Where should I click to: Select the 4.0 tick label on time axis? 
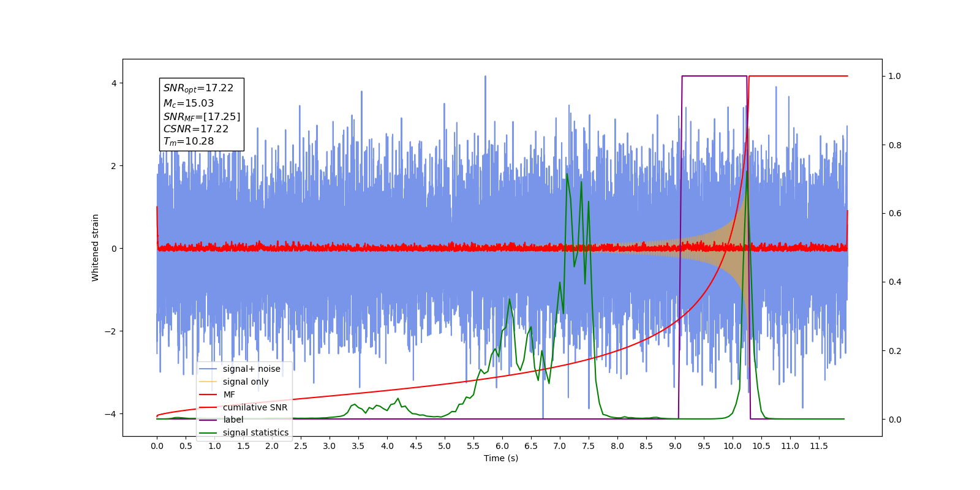387,446
